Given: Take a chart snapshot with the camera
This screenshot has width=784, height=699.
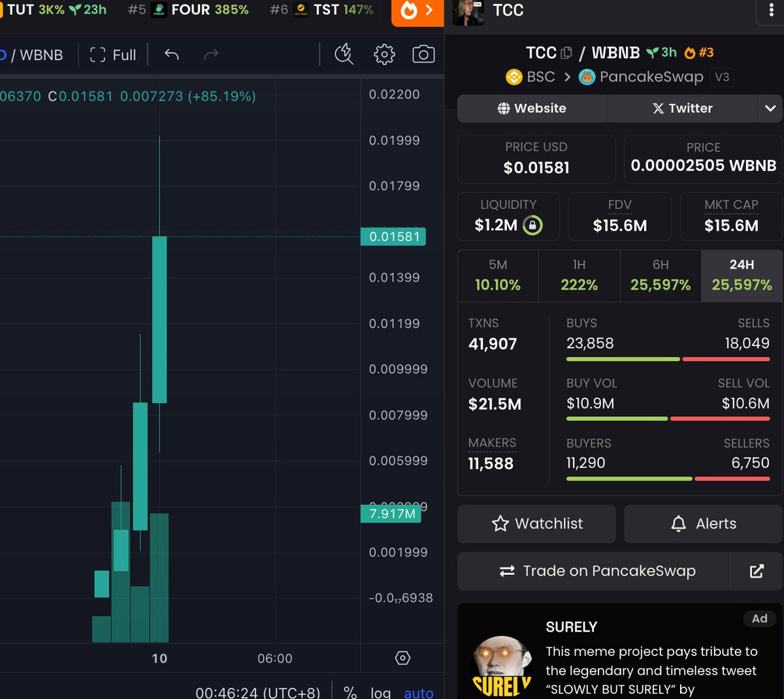Looking at the screenshot, I should pyautogui.click(x=423, y=54).
